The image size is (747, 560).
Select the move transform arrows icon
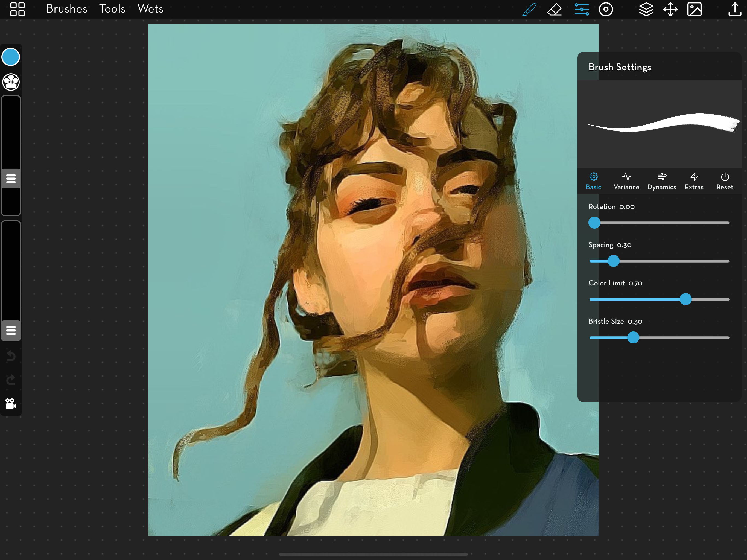pos(670,9)
